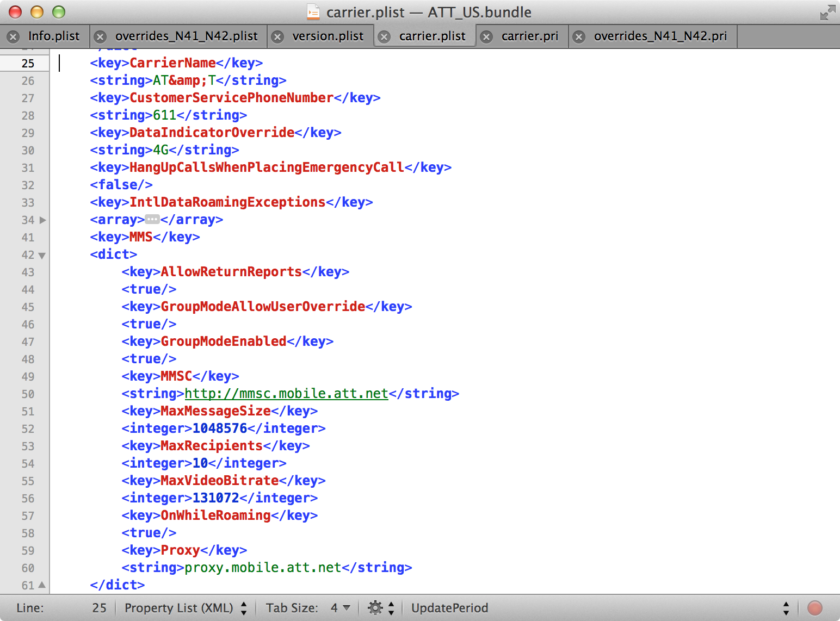
Task: Click the 4G string value
Action: tap(160, 150)
